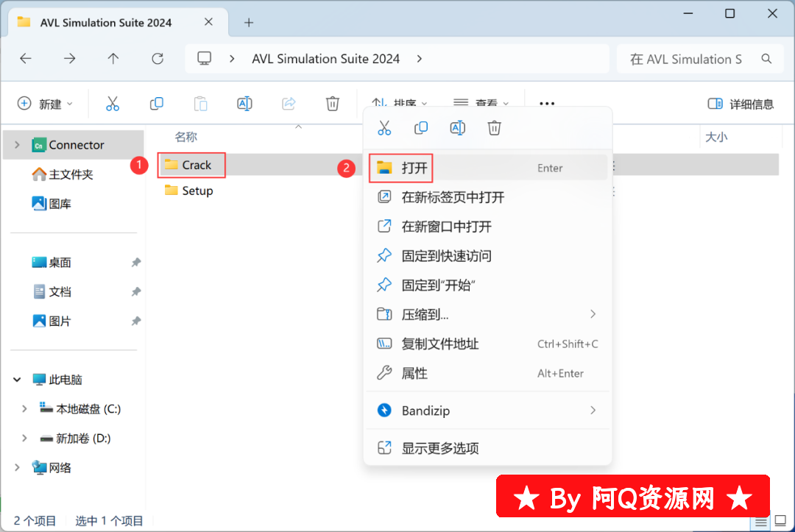Click the search magnifier icon
This screenshot has height=532, width=795.
(766, 59)
